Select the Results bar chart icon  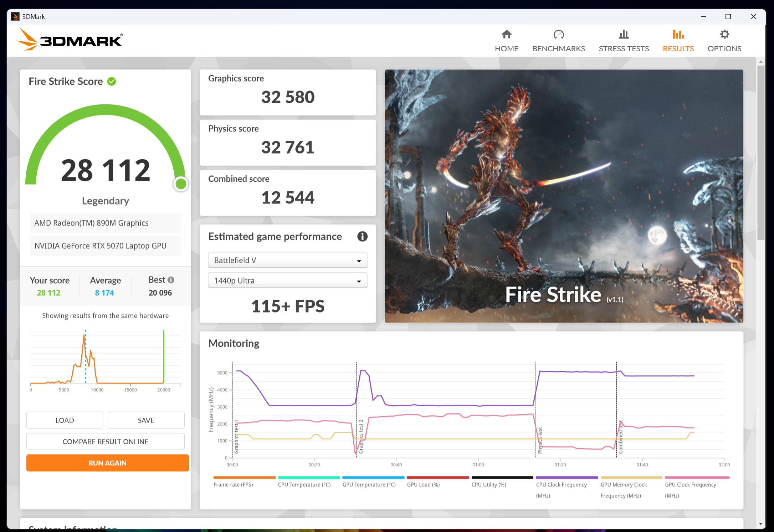pos(678,35)
